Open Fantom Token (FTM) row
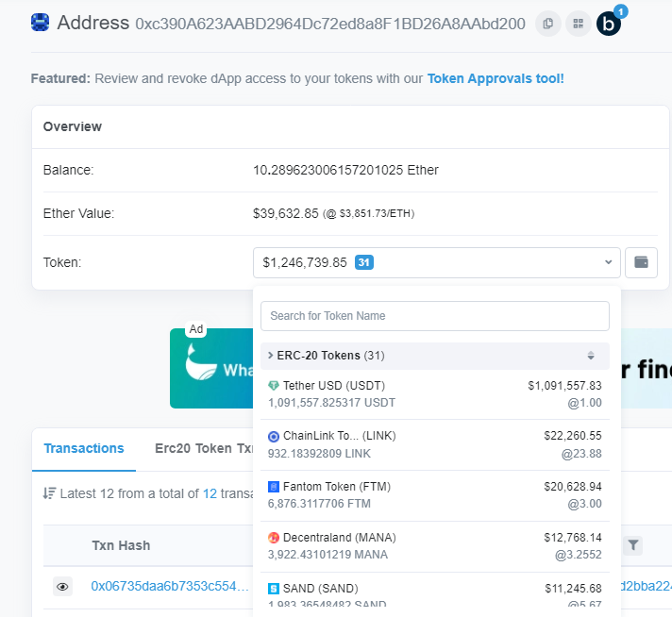 point(434,495)
